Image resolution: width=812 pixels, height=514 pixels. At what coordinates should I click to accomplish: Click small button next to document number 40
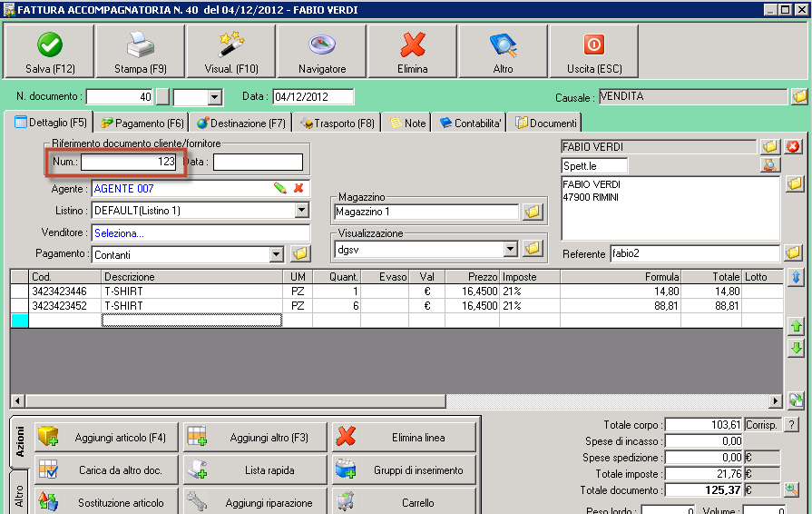(162, 96)
